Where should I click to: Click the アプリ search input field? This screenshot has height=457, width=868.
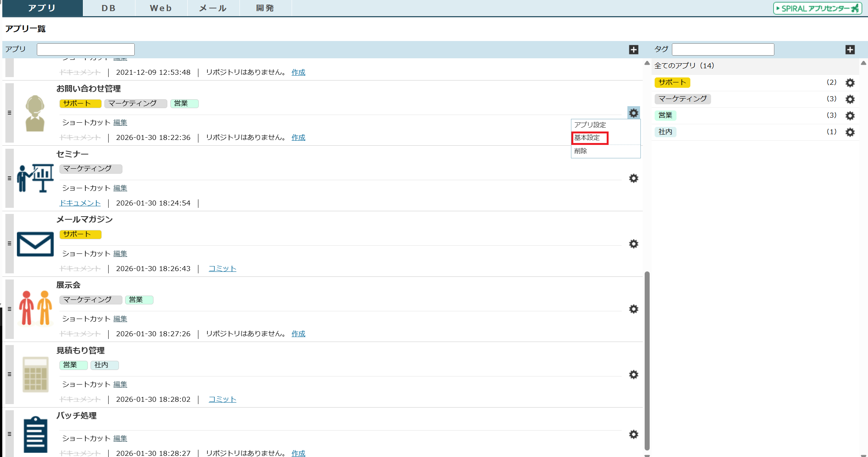point(86,49)
